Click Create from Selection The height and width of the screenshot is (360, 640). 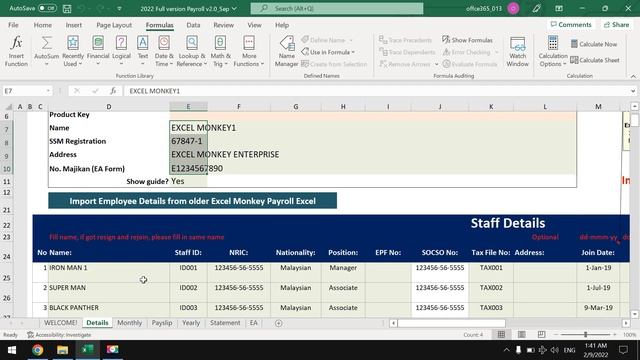click(x=334, y=64)
